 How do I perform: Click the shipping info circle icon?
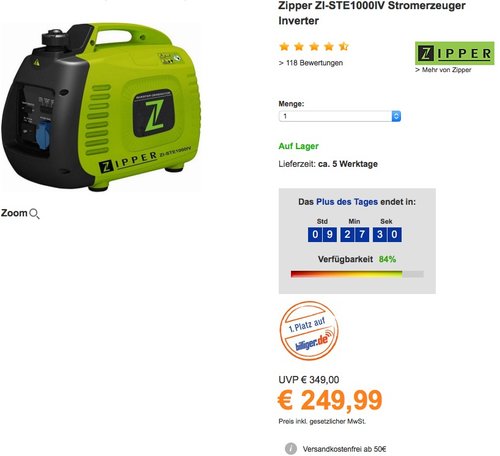pos(291,449)
